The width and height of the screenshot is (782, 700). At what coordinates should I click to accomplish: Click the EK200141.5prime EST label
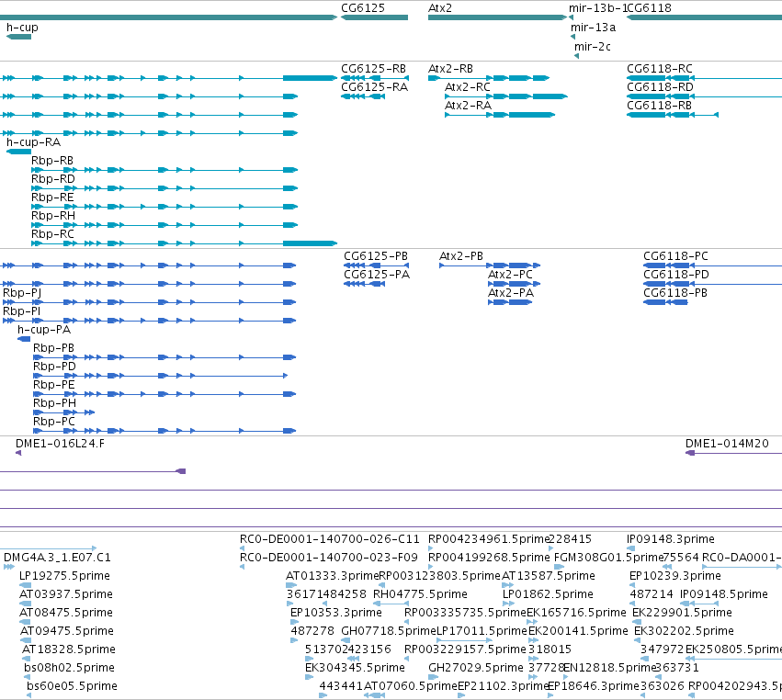578,632
